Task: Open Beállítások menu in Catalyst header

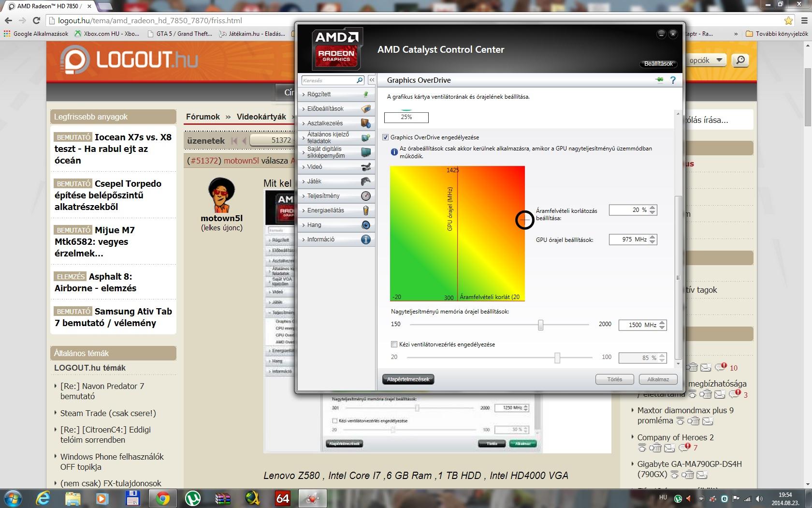Action: coord(658,64)
